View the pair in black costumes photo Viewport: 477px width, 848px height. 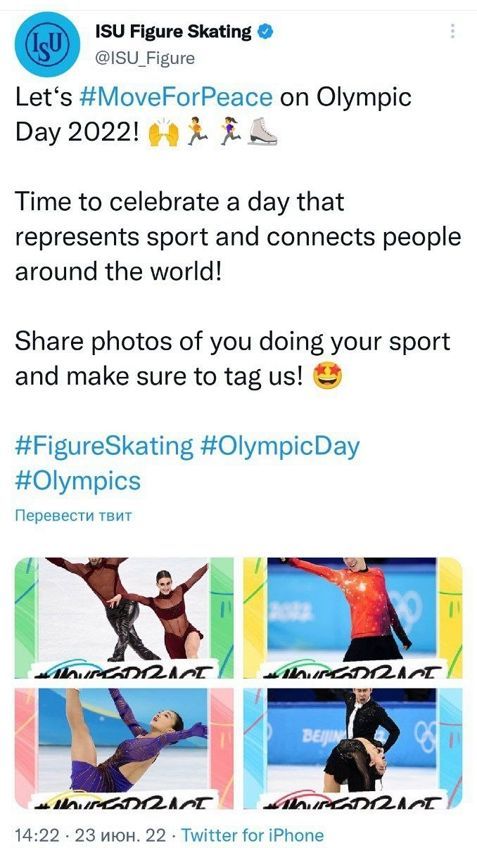353,748
